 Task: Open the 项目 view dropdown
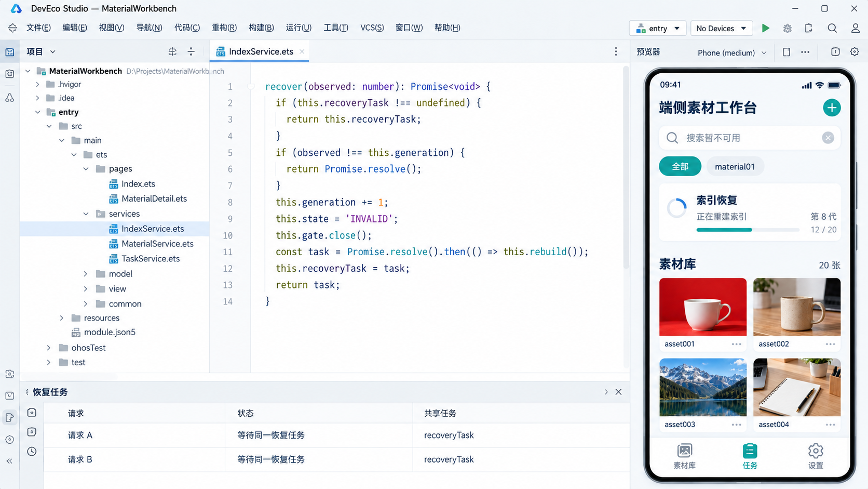(x=41, y=51)
